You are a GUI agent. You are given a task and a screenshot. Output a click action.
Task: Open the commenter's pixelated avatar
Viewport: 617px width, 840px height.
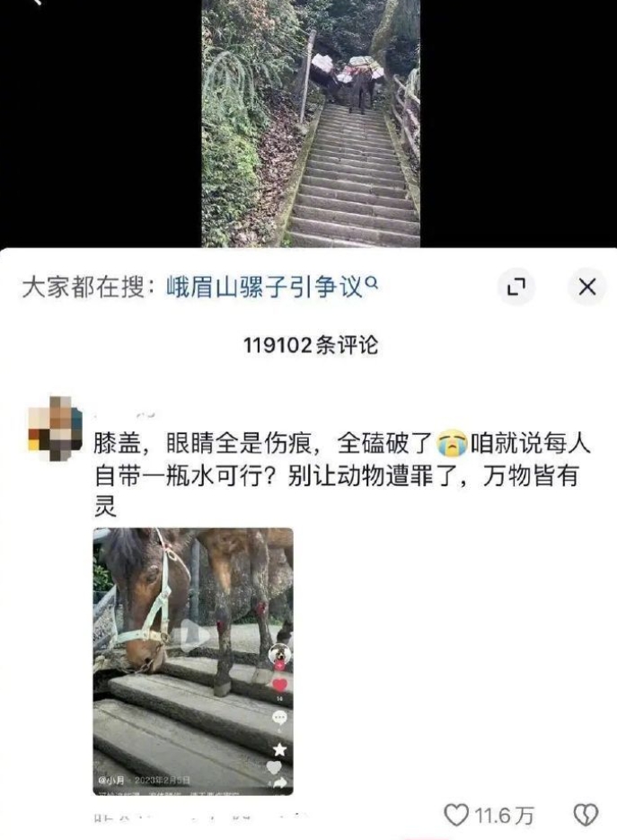pos(55,428)
